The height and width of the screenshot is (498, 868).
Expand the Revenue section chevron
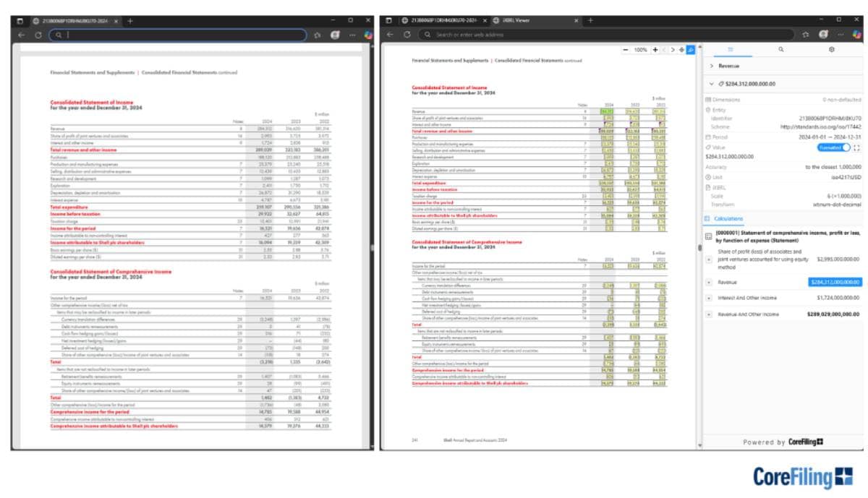tap(712, 66)
